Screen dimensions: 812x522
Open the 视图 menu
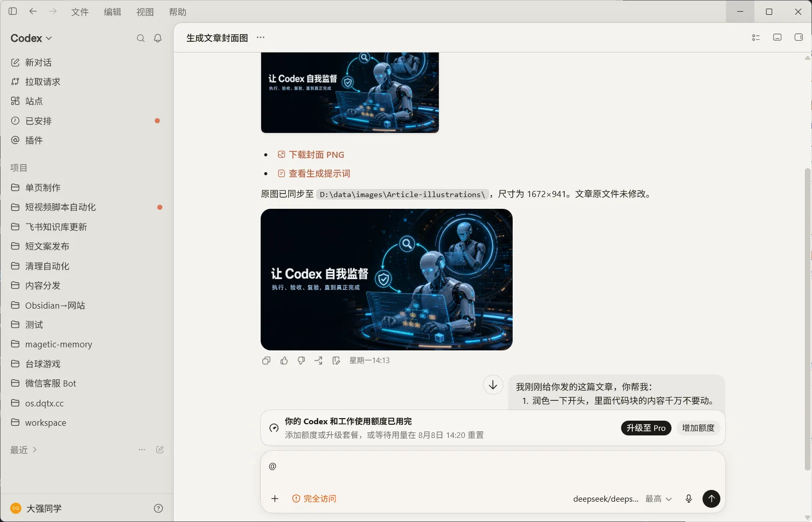click(145, 12)
